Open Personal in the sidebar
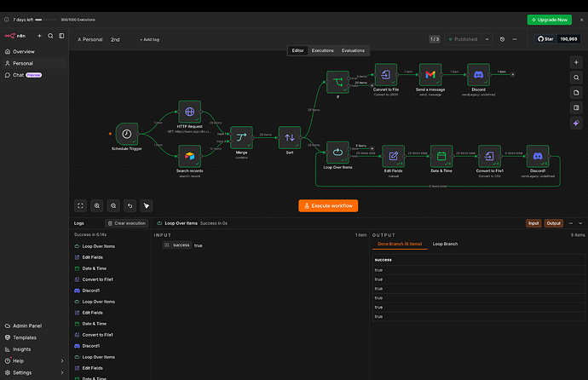The height and width of the screenshot is (380, 588). [x=34, y=63]
